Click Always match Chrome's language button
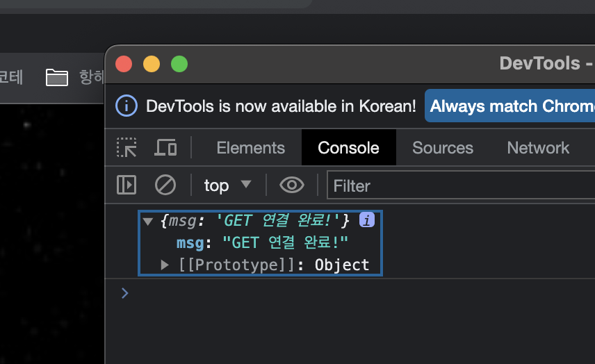Screen dimensions: 595x364 tap(510, 106)
